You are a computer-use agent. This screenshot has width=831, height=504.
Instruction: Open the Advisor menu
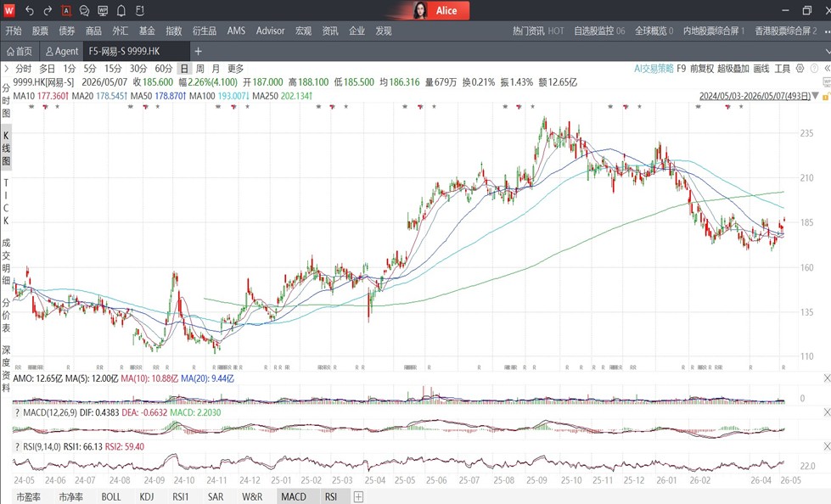270,31
